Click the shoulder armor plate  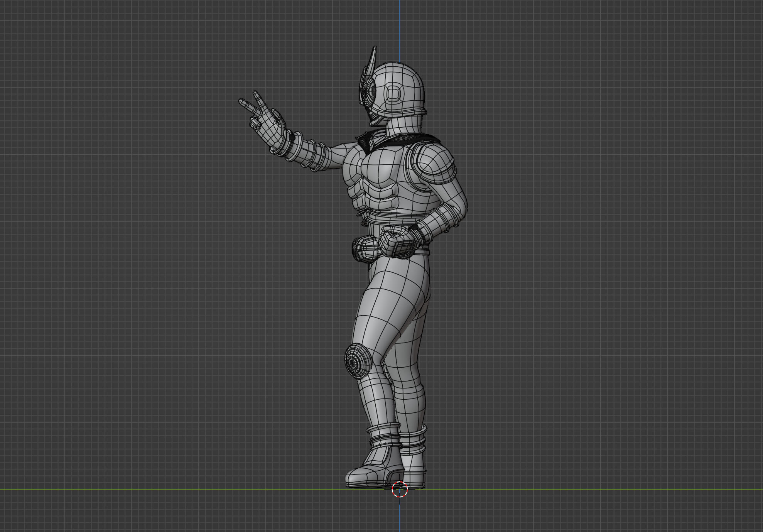pos(435,164)
